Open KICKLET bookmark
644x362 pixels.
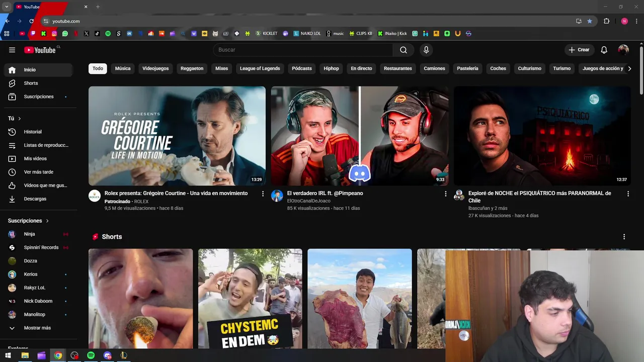(267, 34)
